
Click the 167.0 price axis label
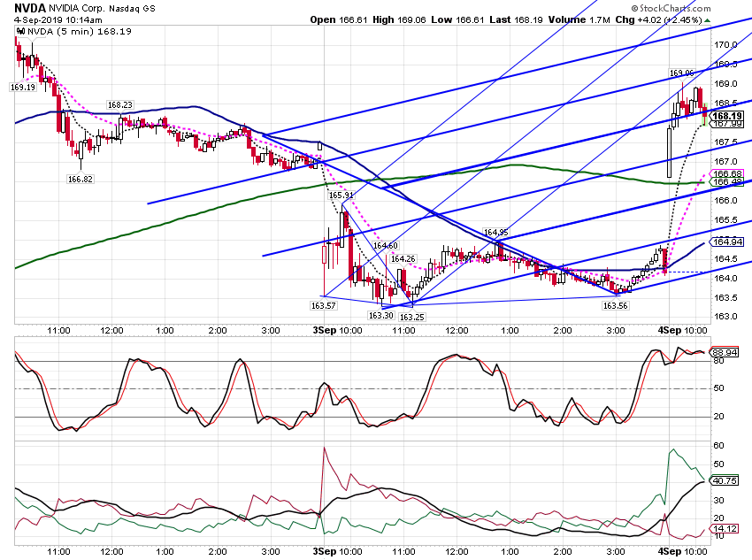[725, 162]
